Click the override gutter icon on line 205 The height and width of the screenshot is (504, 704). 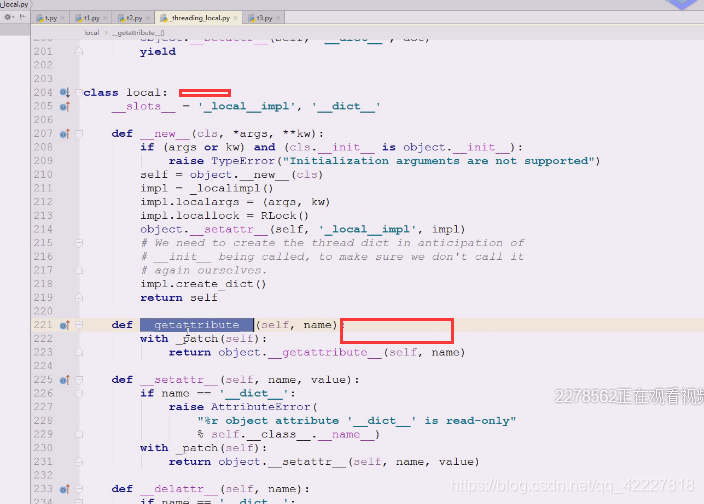65,106
